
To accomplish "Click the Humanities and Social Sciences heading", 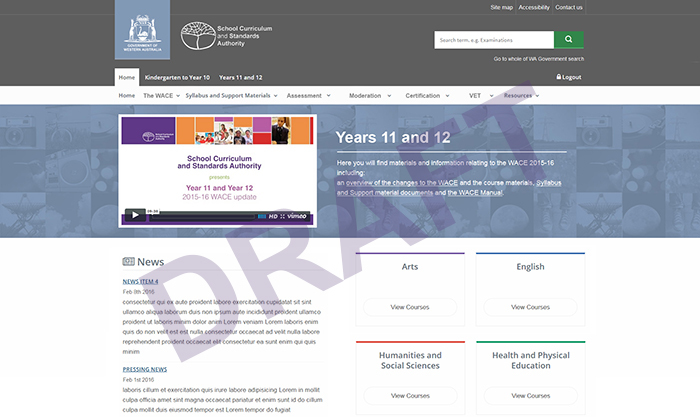I will 410,360.
